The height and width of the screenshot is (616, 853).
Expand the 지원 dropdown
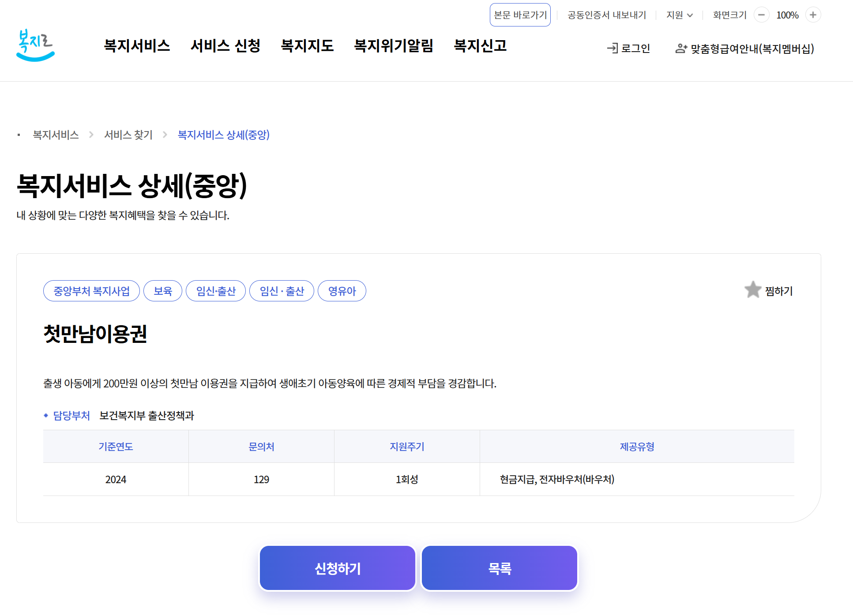pyautogui.click(x=679, y=15)
